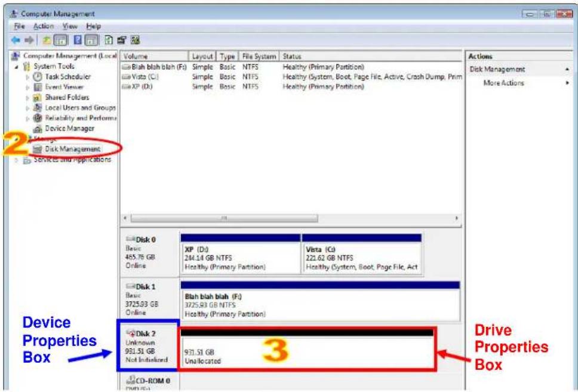This screenshot has height=392, width=578.
Task: Click the toolbar icon just after Refresh
Action: [122, 40]
